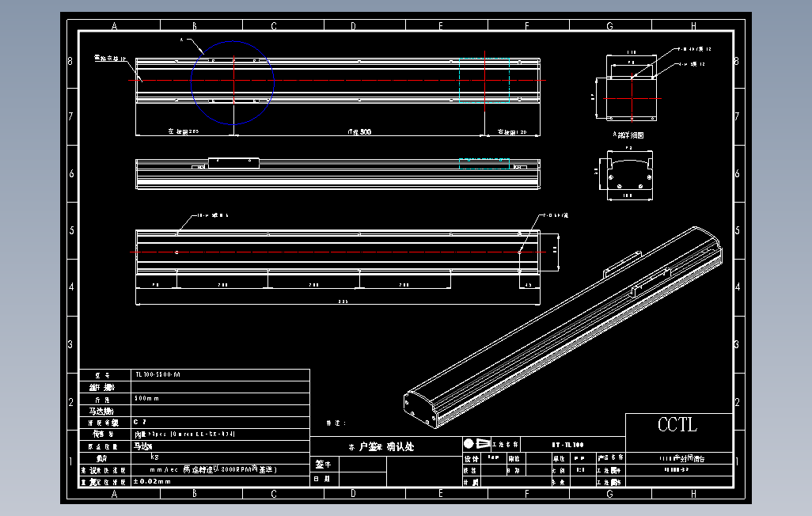Click zone number 8 on the left border
This screenshot has height=516, width=812.
coord(70,61)
